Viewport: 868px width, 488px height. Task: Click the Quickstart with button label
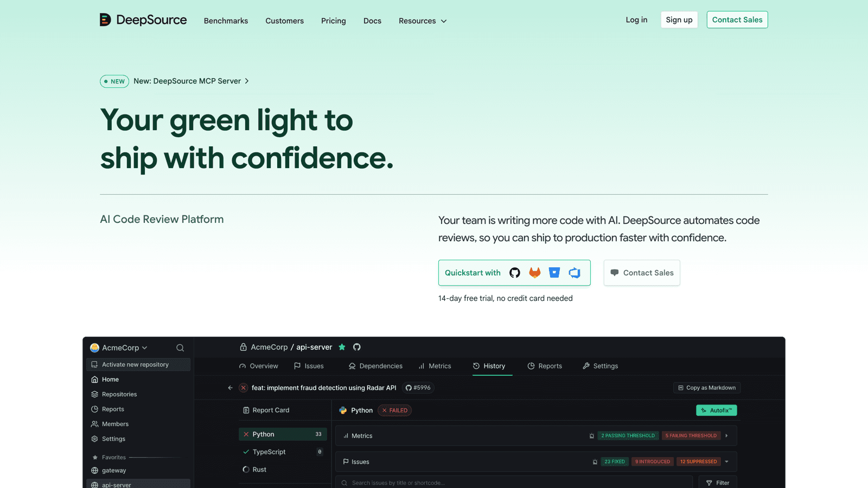(x=473, y=273)
